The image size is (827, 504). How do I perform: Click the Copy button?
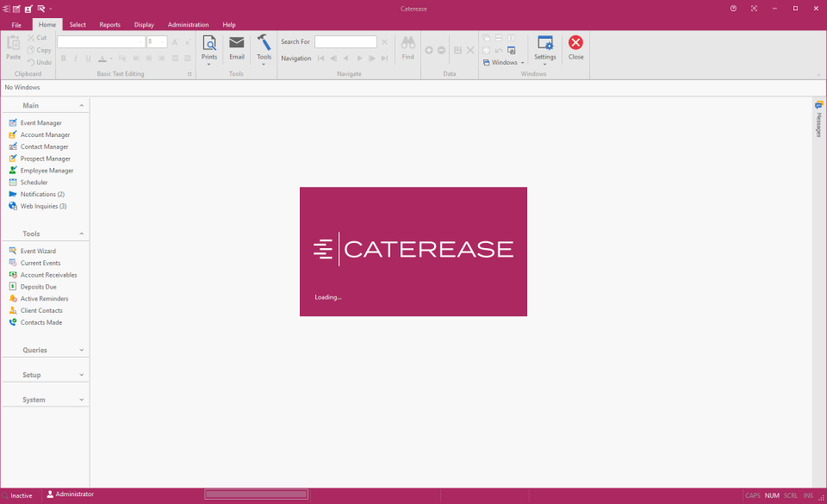[x=39, y=50]
